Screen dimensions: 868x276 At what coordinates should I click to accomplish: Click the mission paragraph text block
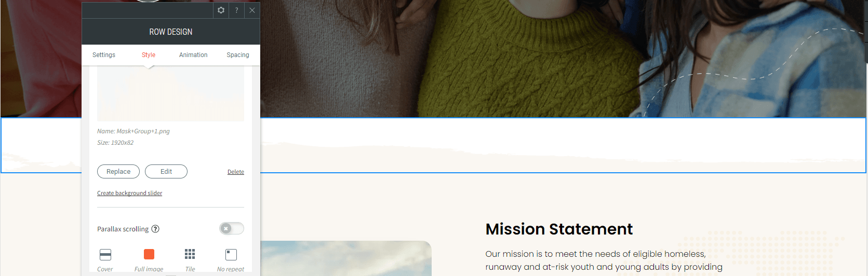tap(604, 260)
